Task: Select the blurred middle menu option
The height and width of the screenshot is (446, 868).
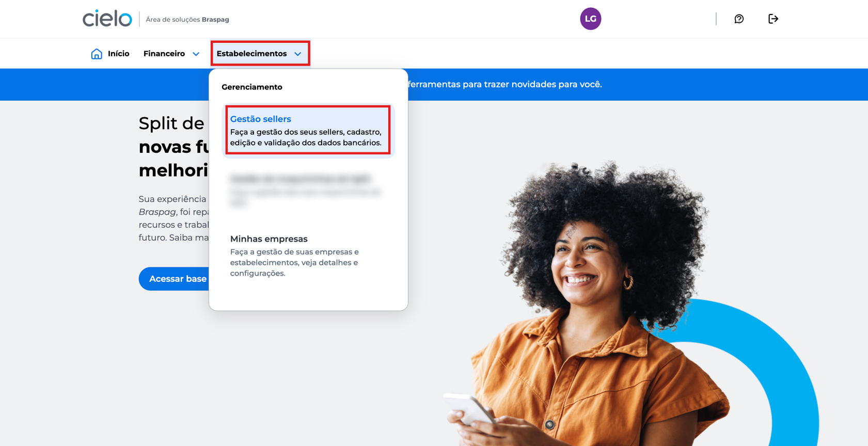Action: [x=308, y=190]
